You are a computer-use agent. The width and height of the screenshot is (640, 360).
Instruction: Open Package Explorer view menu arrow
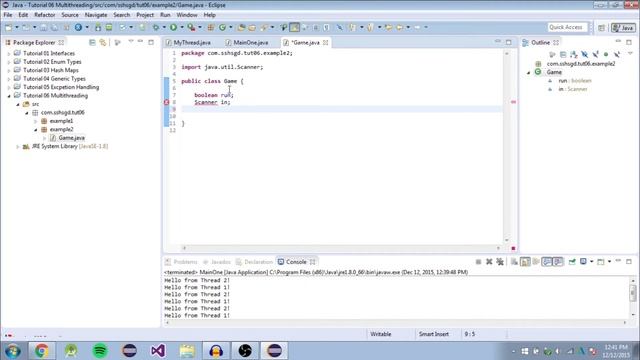point(131,42)
